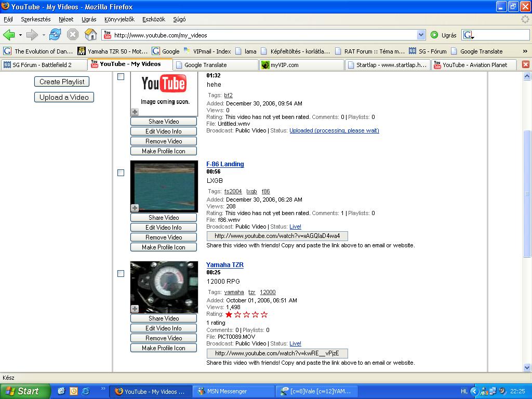The image size is (532, 399).
Task: Click the green Ugrás go button
Action: click(434, 35)
